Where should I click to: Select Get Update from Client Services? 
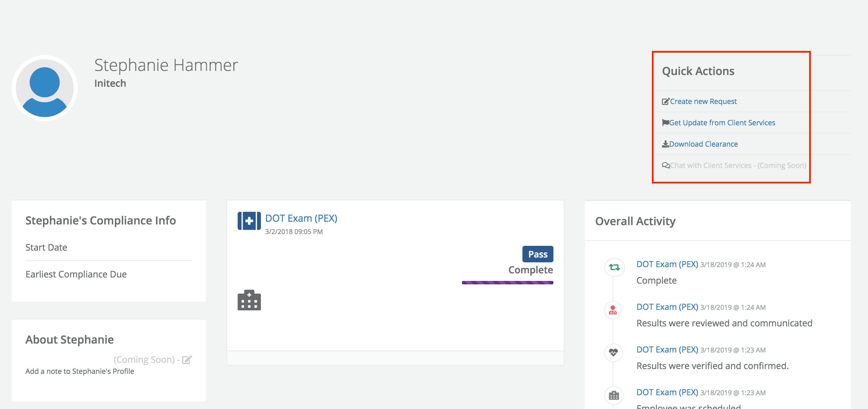[722, 123]
